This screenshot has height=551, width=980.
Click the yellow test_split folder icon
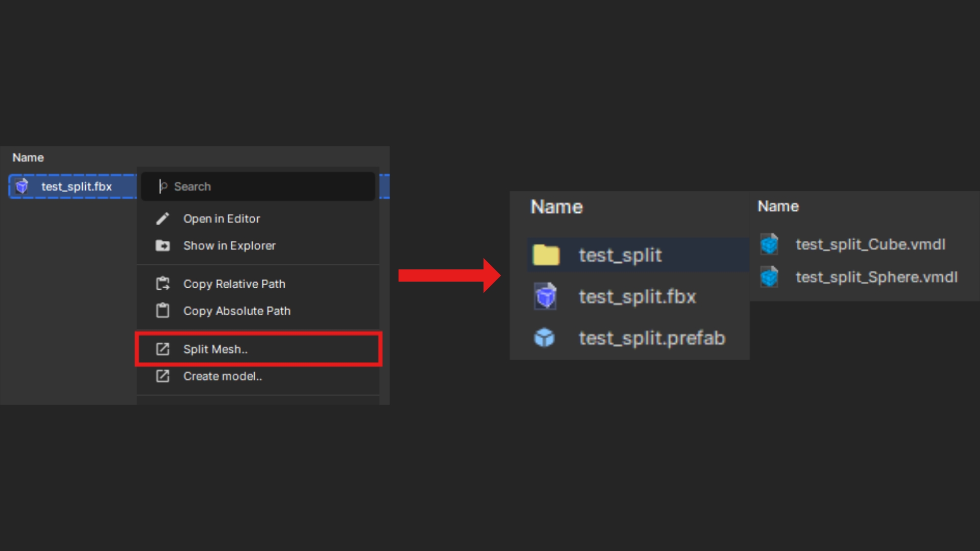(x=546, y=255)
